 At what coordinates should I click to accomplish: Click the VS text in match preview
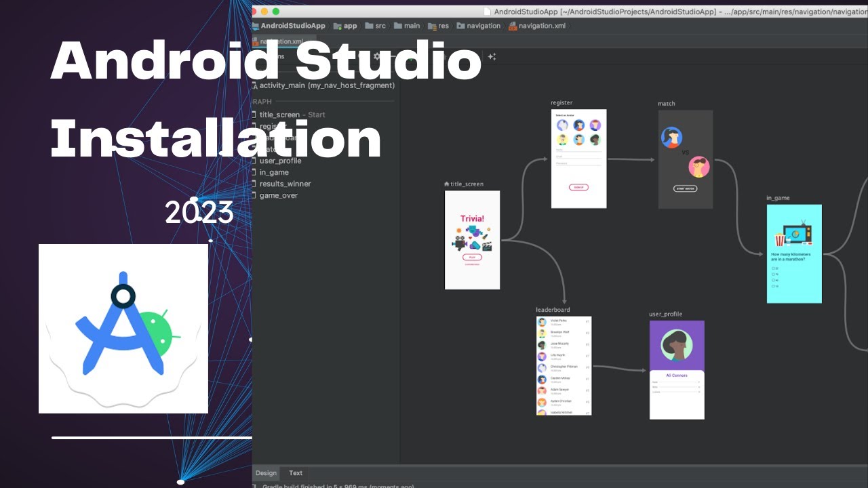pos(685,152)
